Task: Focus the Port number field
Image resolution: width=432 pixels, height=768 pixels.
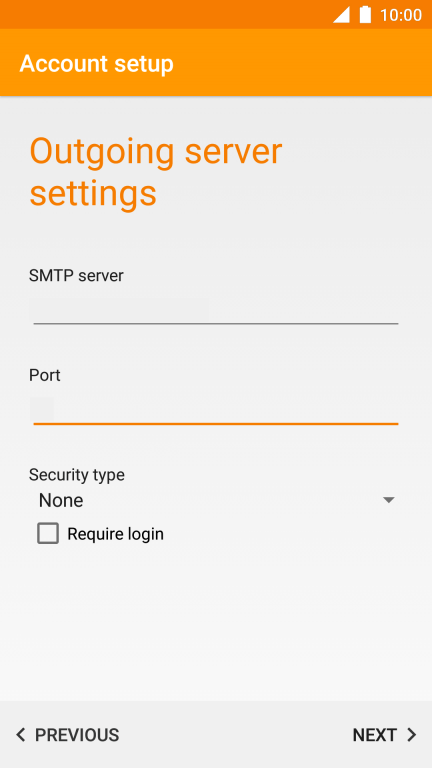Action: click(x=216, y=410)
